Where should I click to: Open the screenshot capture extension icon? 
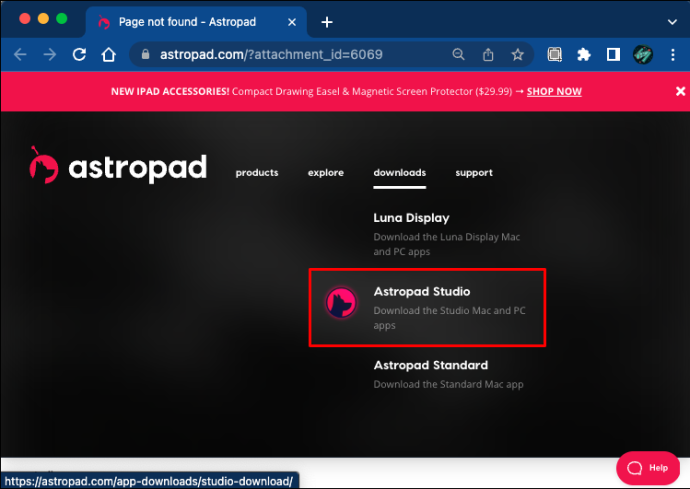[x=554, y=55]
